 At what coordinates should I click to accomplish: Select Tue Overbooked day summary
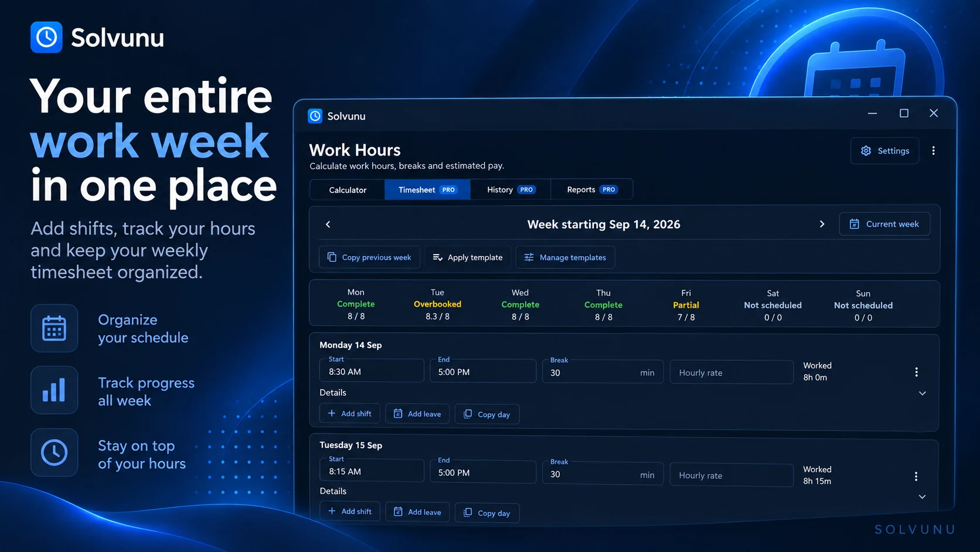pos(437,304)
